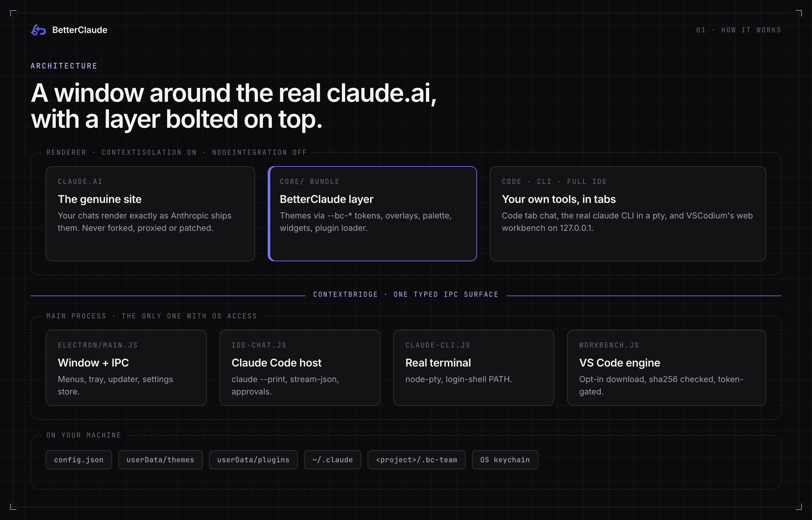Screen dimensions: 812x520
Task: Click the 'CODE · CLI · FULL IDE' eyebrow
Action: pos(554,182)
